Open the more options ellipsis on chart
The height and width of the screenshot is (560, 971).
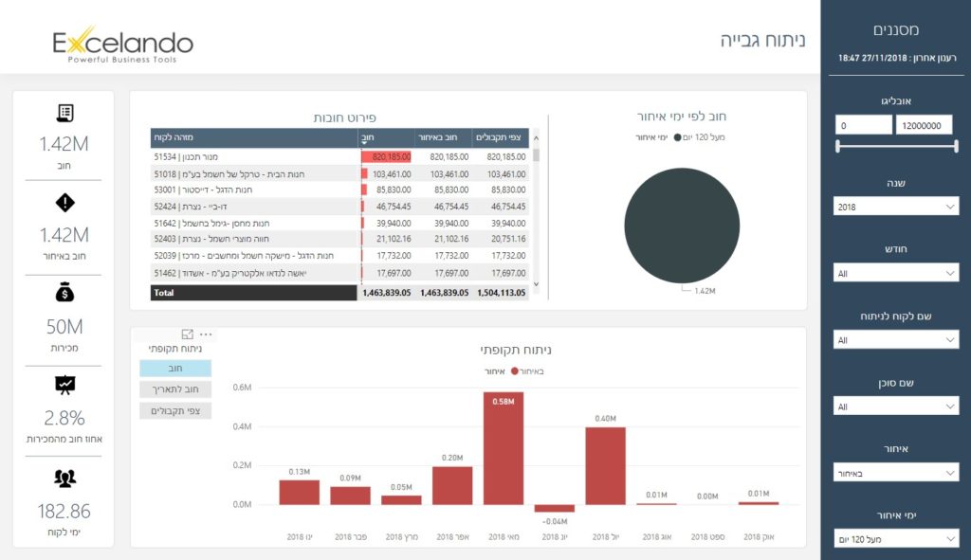(206, 334)
